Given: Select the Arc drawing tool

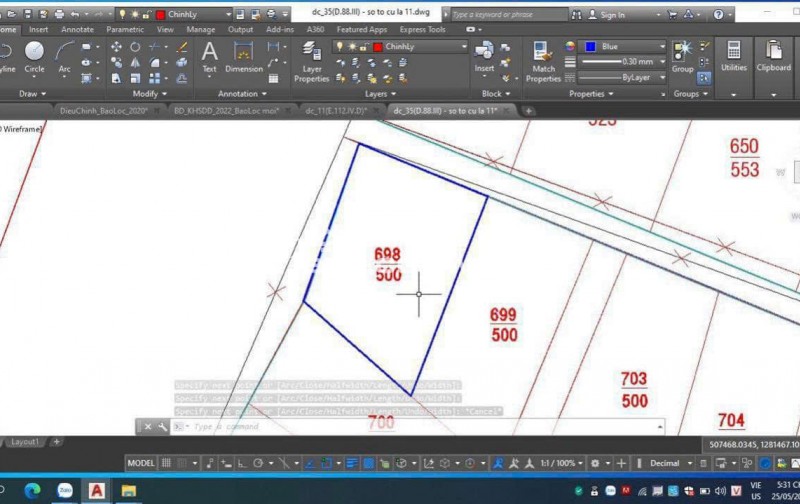Looking at the screenshot, I should pyautogui.click(x=64, y=56).
